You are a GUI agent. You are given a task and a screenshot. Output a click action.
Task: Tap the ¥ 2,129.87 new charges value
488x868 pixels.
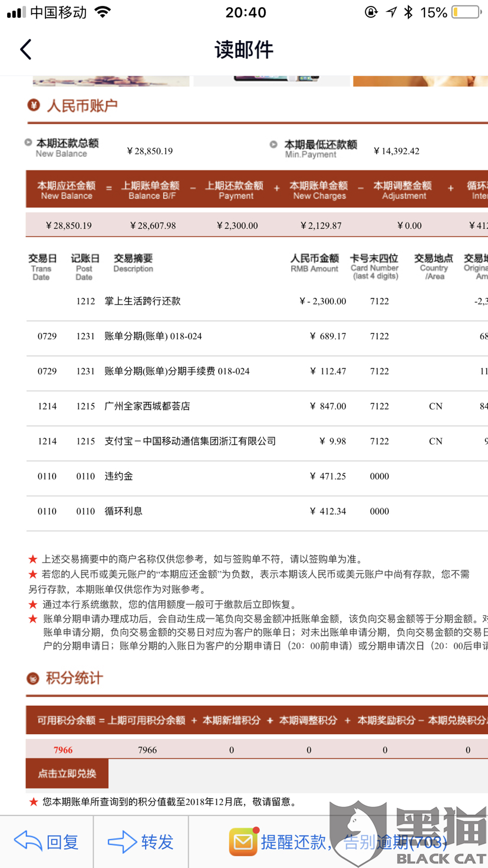coord(321,226)
